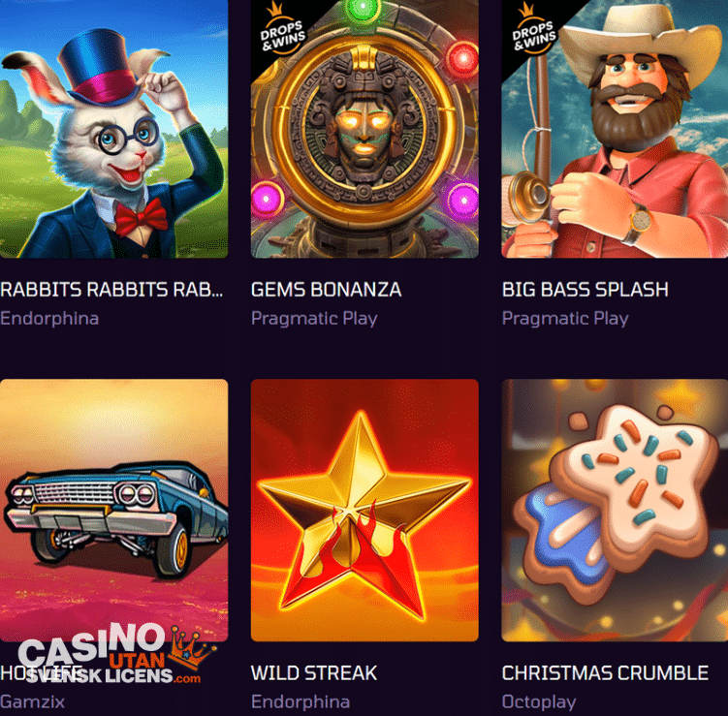Launch the Big Bass Splash fisherman thumbnail

pos(615,129)
